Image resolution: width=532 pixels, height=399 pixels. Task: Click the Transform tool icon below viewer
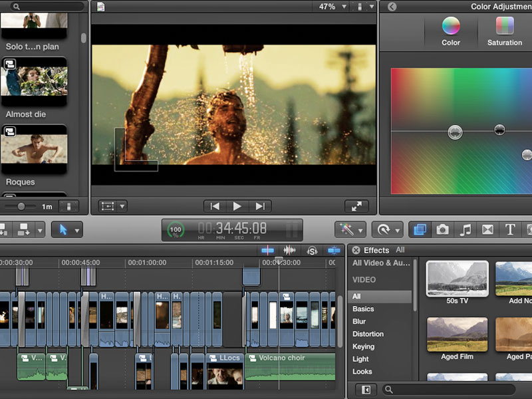(108, 206)
